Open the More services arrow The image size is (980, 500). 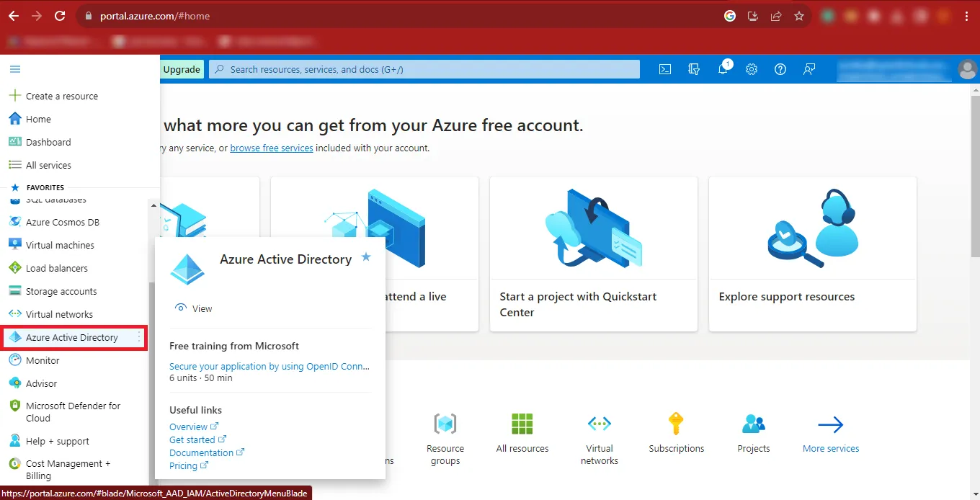coord(830,425)
